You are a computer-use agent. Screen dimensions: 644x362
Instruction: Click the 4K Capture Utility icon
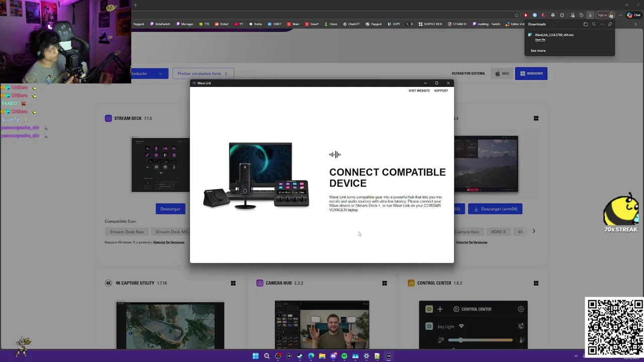[108, 283]
